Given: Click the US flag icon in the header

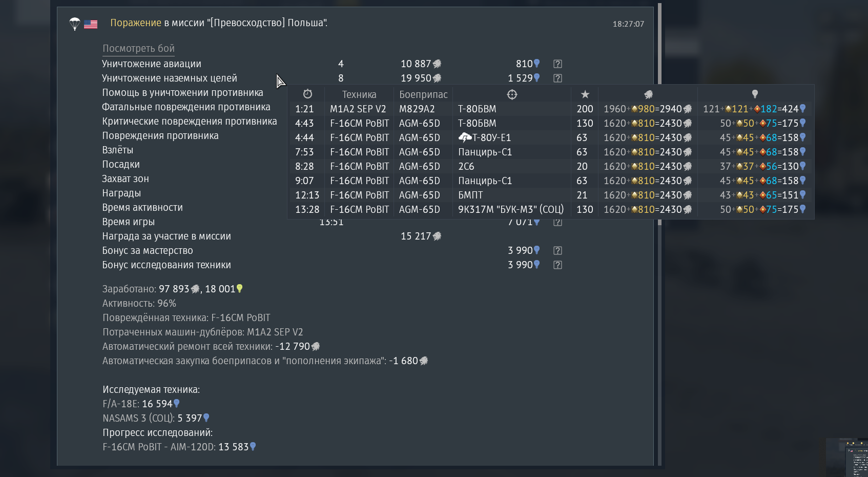Looking at the screenshot, I should [91, 24].
